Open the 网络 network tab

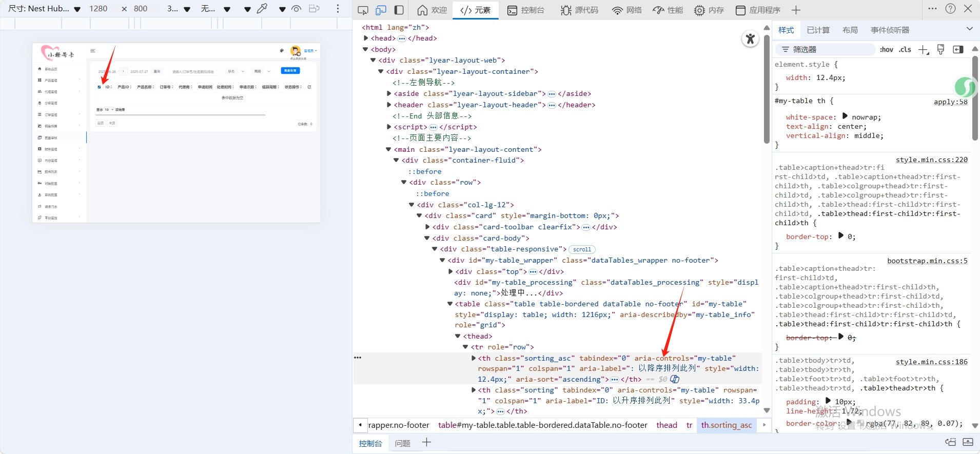pos(627,10)
